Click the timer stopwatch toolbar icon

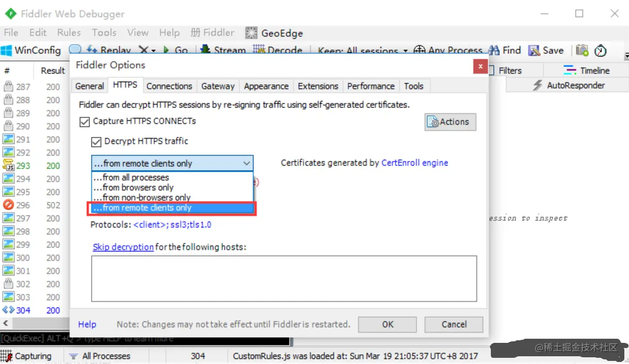click(600, 51)
